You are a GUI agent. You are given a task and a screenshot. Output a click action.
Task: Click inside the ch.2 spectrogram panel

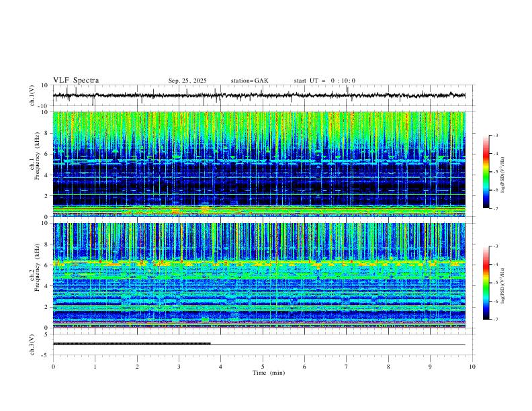pyautogui.click(x=259, y=275)
